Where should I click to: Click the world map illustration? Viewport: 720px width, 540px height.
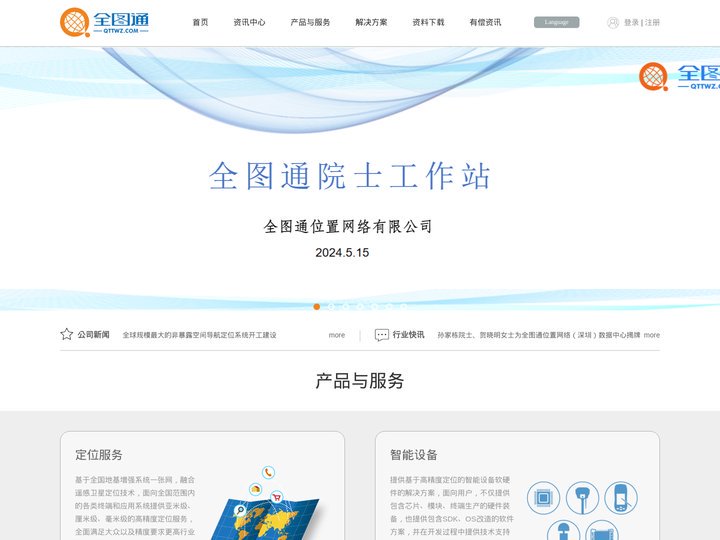tap(266, 521)
